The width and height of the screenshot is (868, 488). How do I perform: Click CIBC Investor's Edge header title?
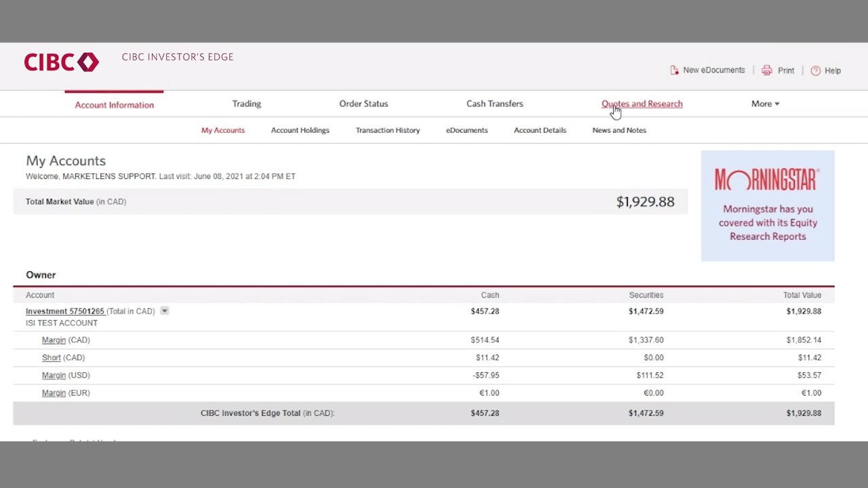[x=178, y=57]
